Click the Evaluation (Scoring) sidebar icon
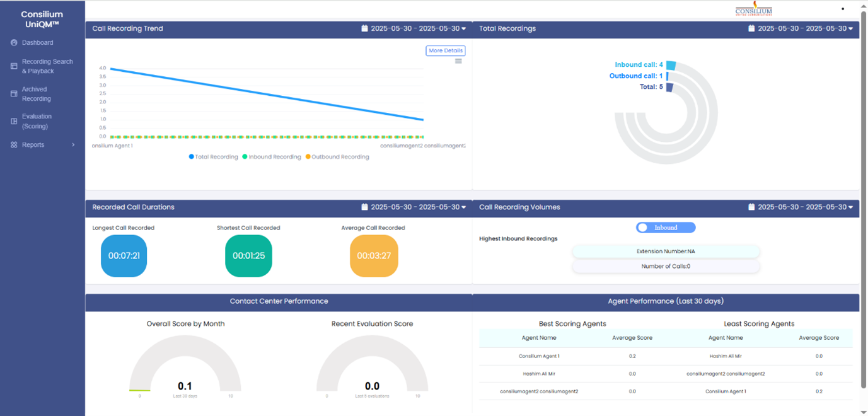This screenshot has width=868, height=416. pos(14,121)
